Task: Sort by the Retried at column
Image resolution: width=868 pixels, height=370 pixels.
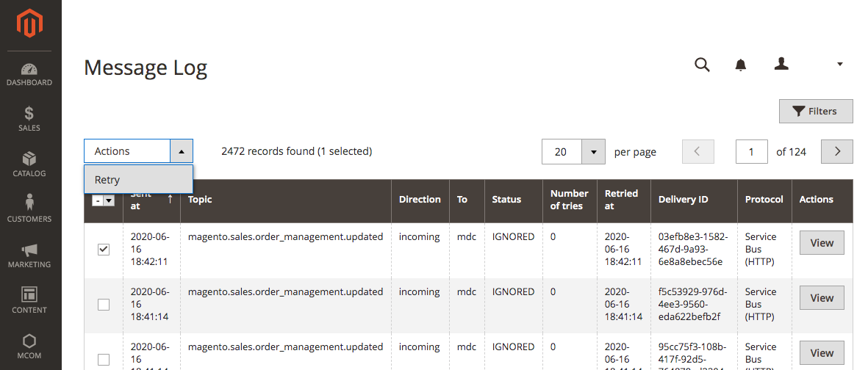Action: [x=624, y=200]
